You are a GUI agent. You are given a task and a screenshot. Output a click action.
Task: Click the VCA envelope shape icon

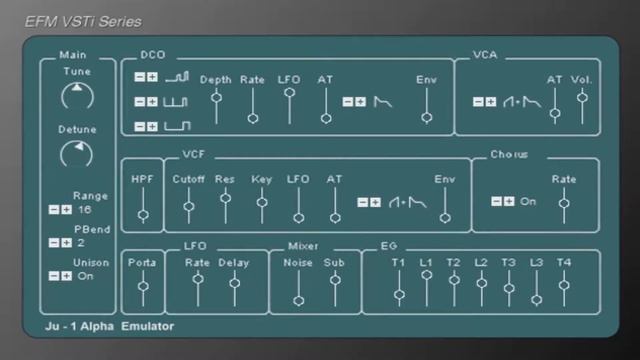522,102
